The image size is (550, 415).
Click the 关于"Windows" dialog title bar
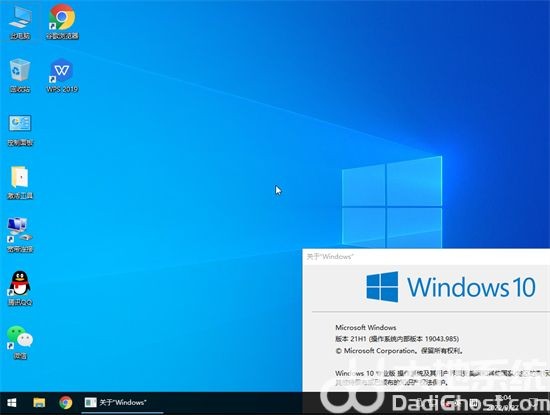[426, 256]
